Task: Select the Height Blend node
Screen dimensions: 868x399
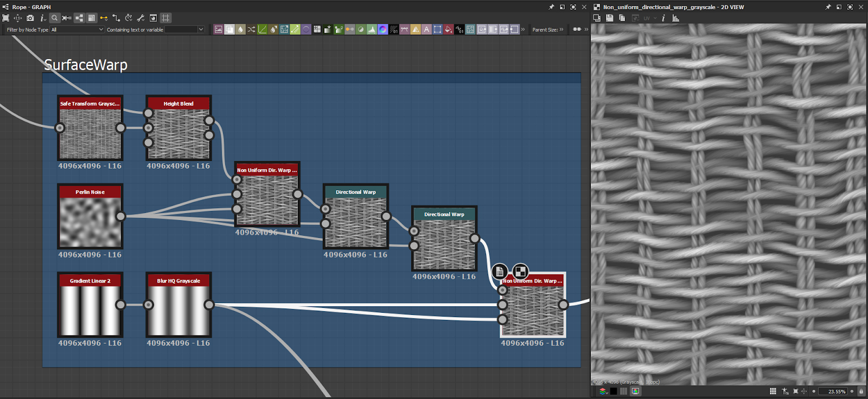Action: click(178, 128)
